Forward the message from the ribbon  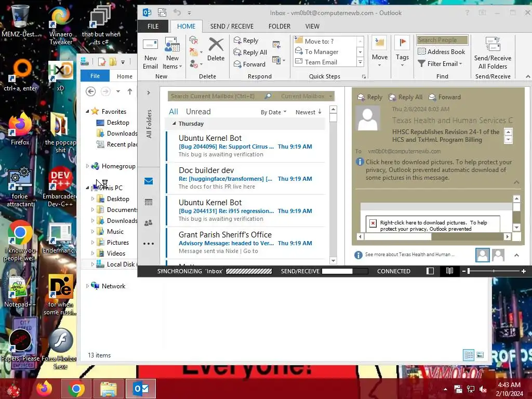coord(250,64)
